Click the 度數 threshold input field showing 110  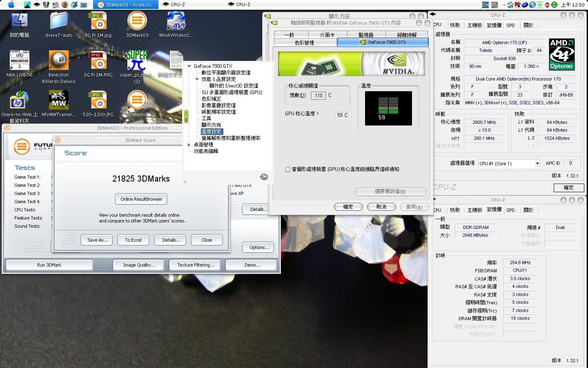point(318,95)
